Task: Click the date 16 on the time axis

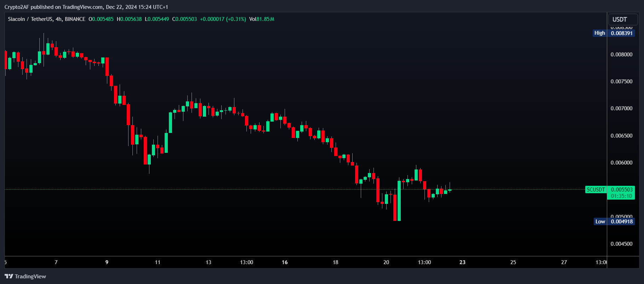Action: (x=285, y=262)
